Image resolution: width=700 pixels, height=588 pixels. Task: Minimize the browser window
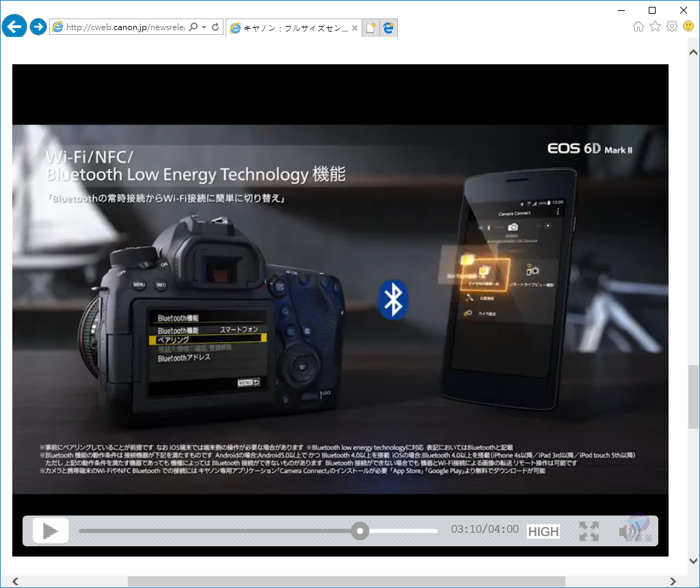(621, 10)
